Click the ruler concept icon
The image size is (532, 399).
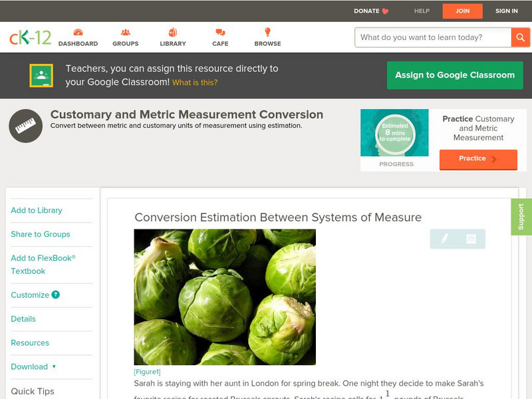click(26, 126)
